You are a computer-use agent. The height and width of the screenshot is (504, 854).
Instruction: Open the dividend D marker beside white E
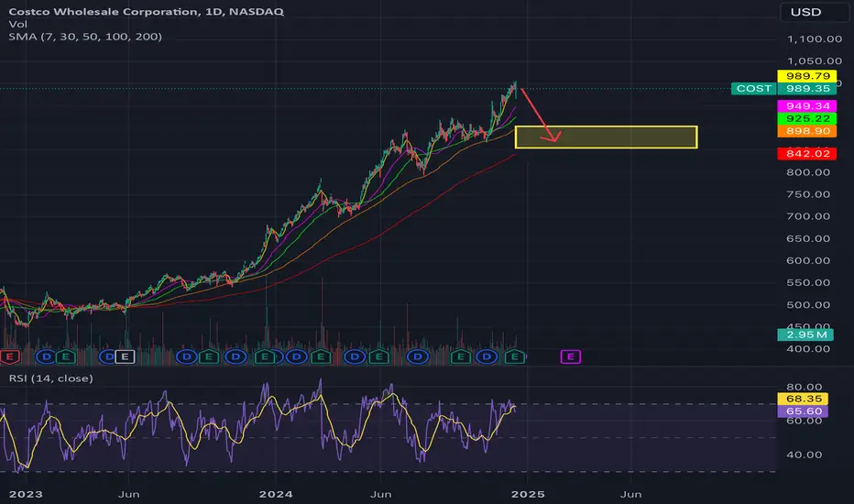(x=108, y=356)
